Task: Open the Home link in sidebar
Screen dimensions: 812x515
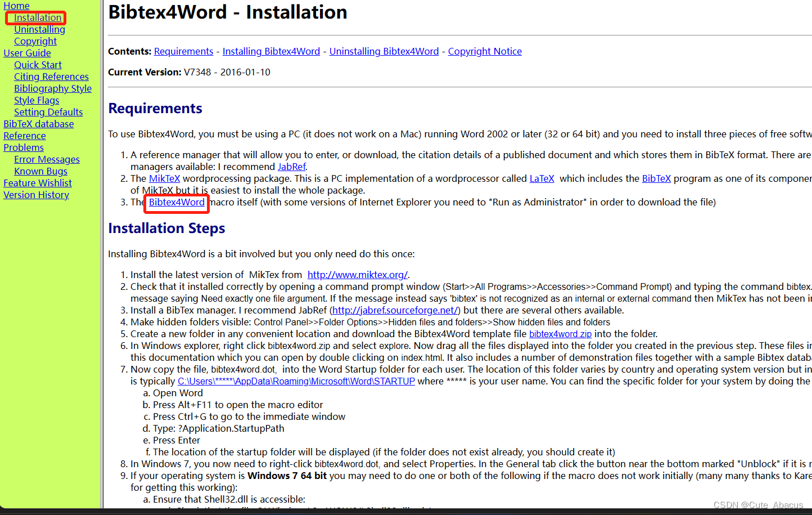Action: pos(16,6)
